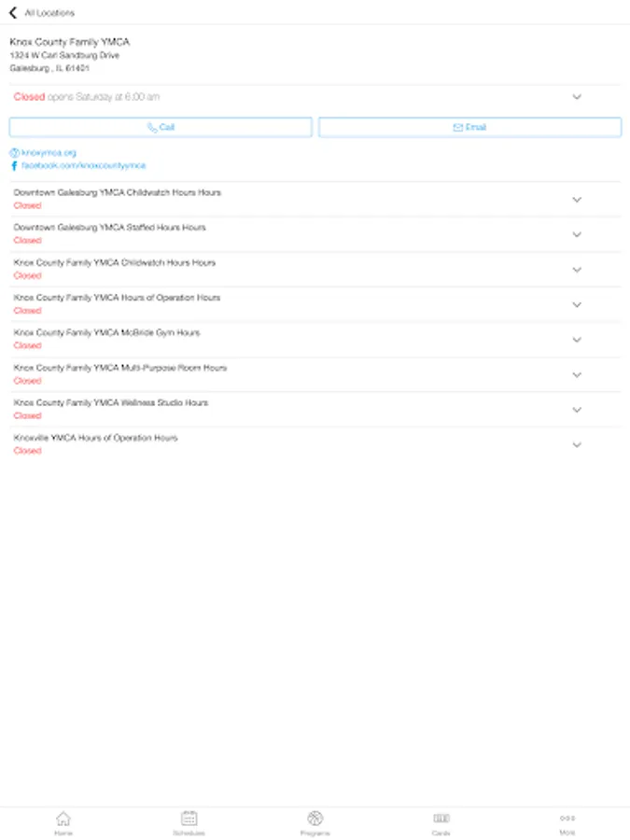Expand Downtown Galesburg YMCA Staffed Hours

[315, 234]
